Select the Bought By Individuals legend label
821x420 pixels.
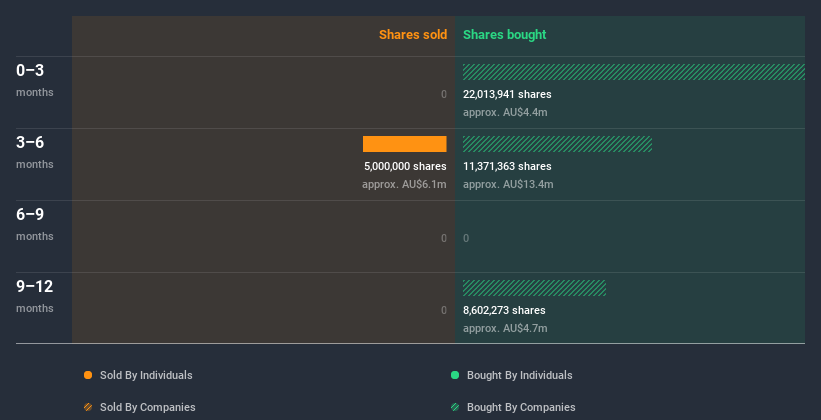coord(519,375)
